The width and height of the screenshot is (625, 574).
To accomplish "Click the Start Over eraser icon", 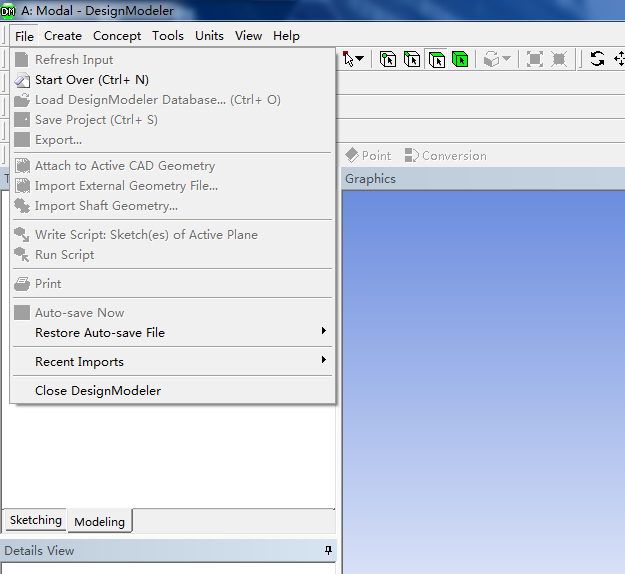I will point(22,80).
